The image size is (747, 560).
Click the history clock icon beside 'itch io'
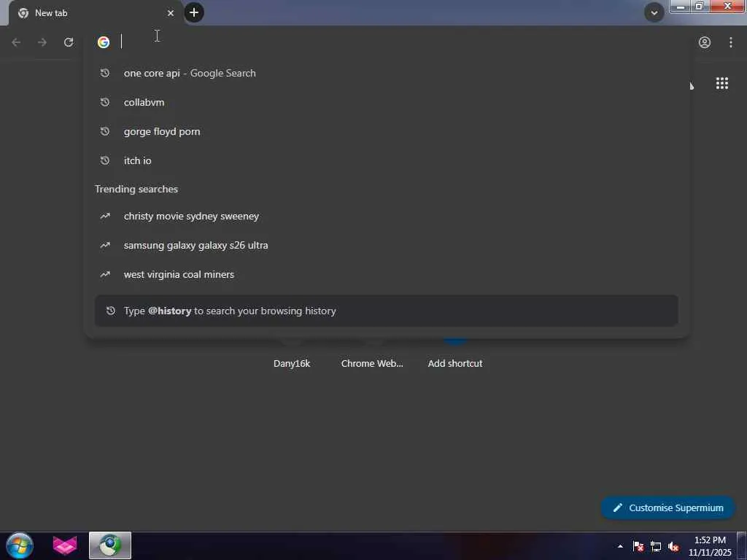[105, 161]
